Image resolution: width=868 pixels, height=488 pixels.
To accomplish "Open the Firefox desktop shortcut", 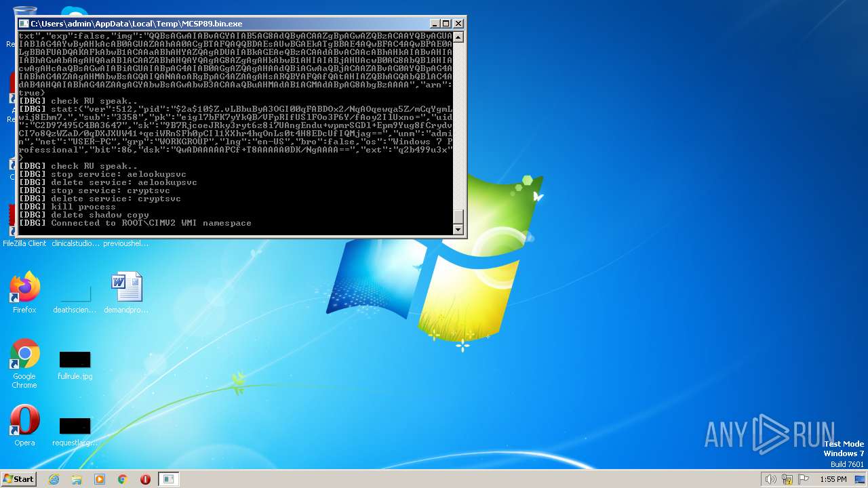I will point(24,291).
